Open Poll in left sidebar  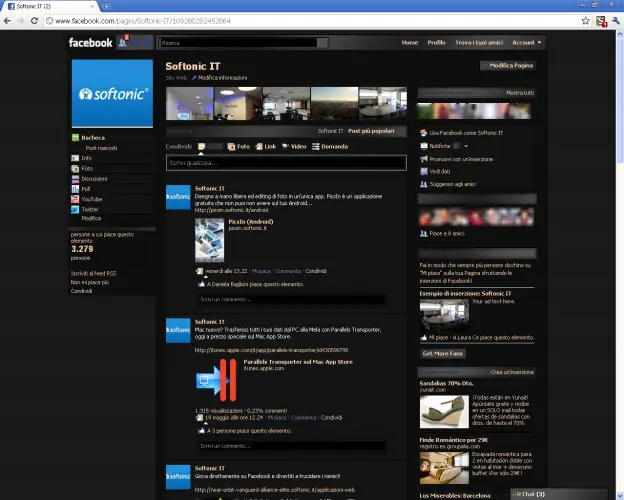[86, 189]
